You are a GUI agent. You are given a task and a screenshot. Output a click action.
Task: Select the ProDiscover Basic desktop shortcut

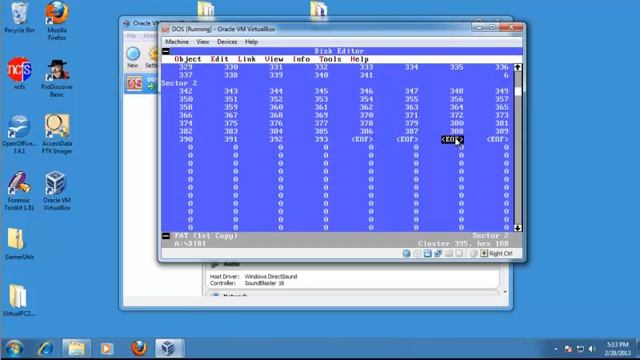click(57, 78)
